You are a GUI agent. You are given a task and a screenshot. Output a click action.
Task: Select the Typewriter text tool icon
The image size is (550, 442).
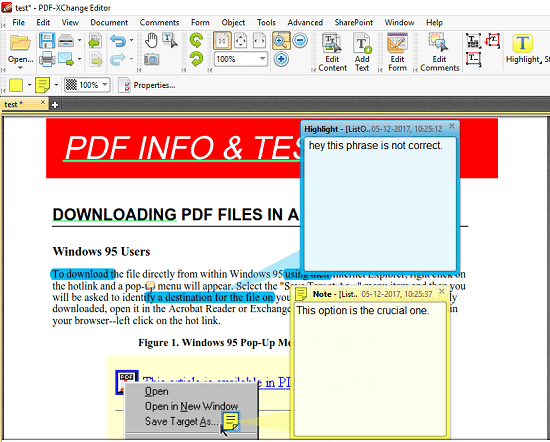tap(473, 41)
